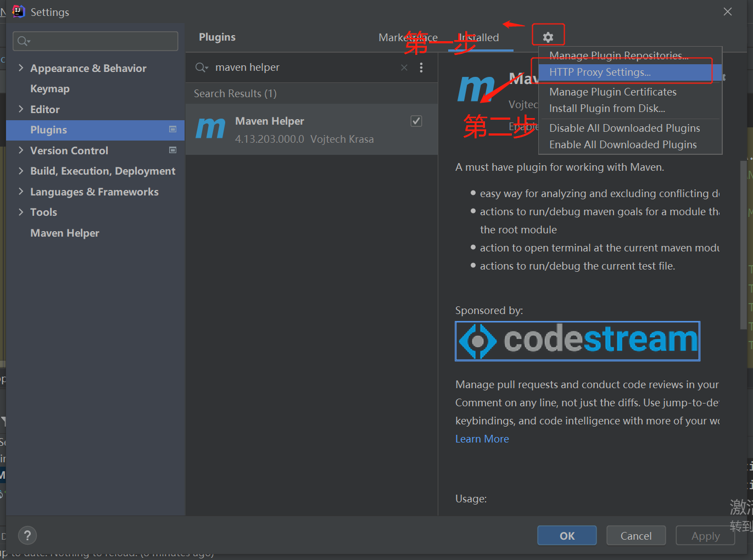This screenshot has width=753, height=560.
Task: Select Plugins in settings tree
Action: (95, 130)
